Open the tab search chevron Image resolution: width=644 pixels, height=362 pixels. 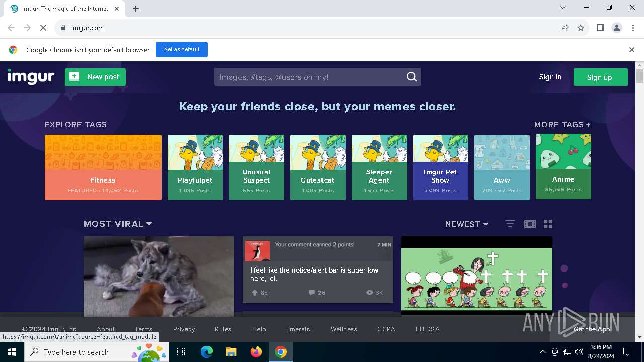pos(563,7)
